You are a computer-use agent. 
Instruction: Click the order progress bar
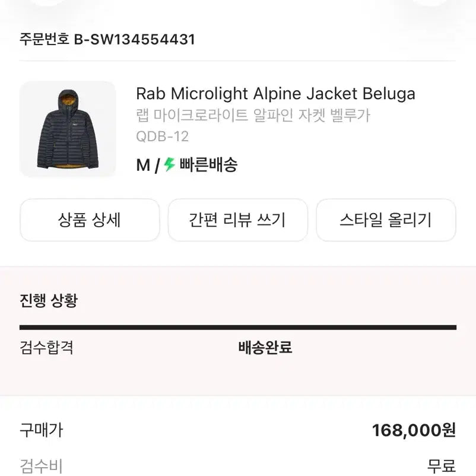point(237,325)
